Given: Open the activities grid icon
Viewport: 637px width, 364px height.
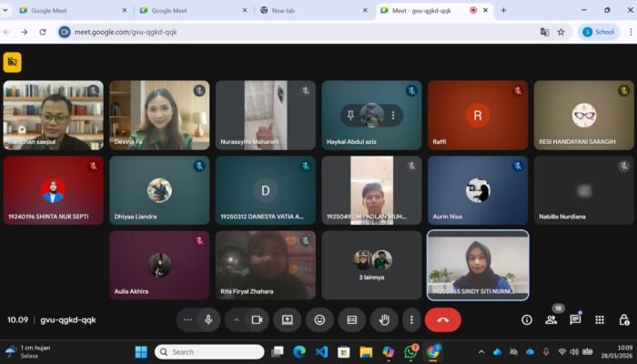Looking at the screenshot, I should pyautogui.click(x=600, y=319).
